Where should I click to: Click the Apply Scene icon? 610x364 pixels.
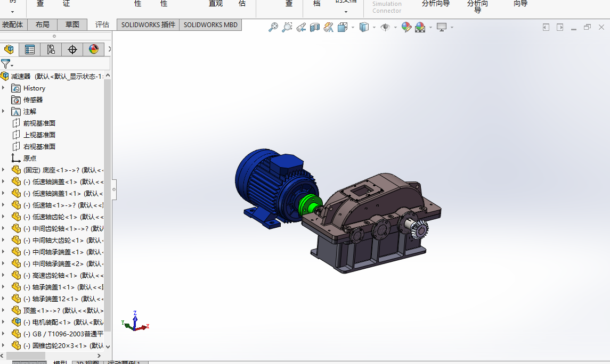click(x=420, y=27)
